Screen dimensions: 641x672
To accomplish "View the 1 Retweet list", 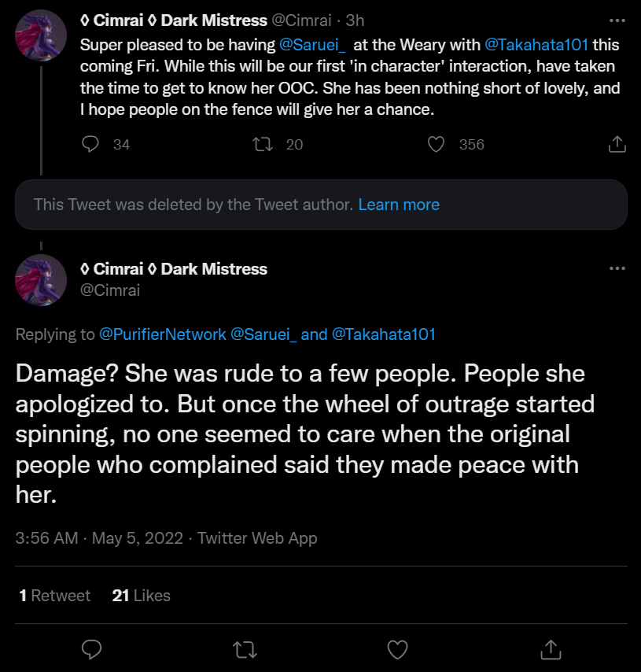I will [55, 596].
